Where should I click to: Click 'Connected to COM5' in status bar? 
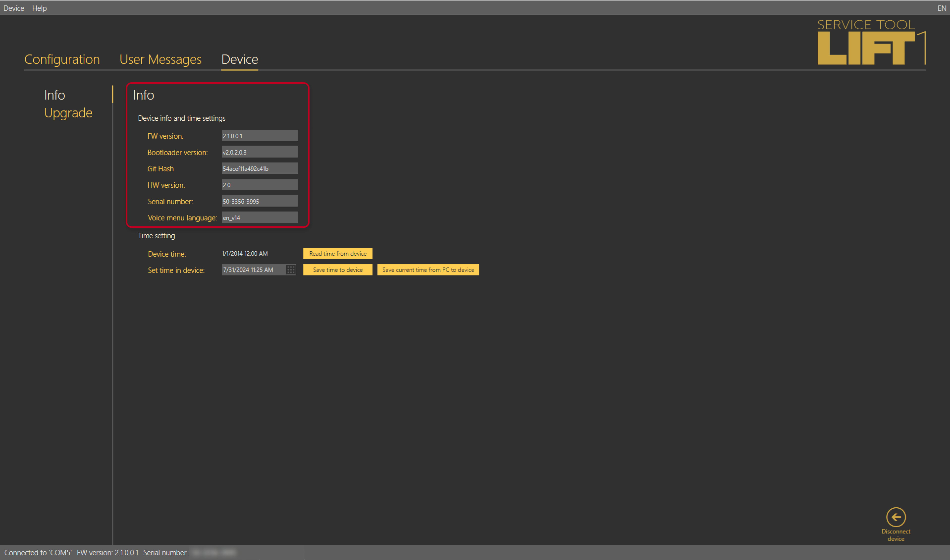coord(38,553)
